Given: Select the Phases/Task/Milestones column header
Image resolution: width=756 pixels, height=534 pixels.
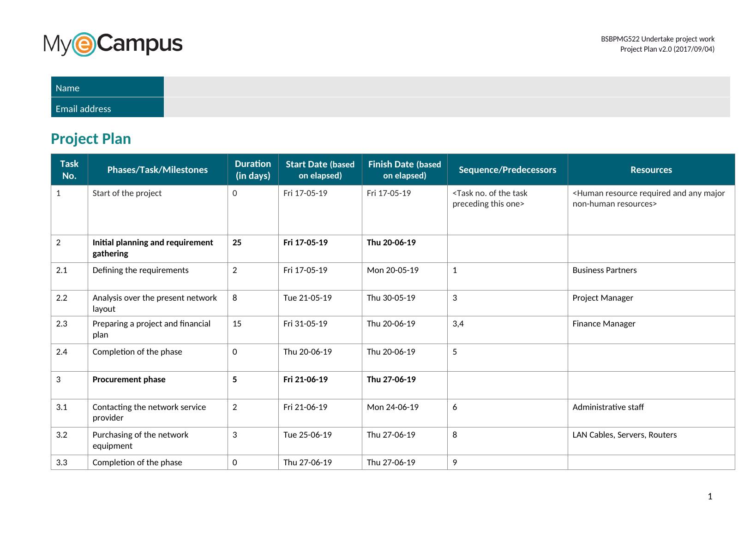Looking at the screenshot, I should click(x=157, y=170).
